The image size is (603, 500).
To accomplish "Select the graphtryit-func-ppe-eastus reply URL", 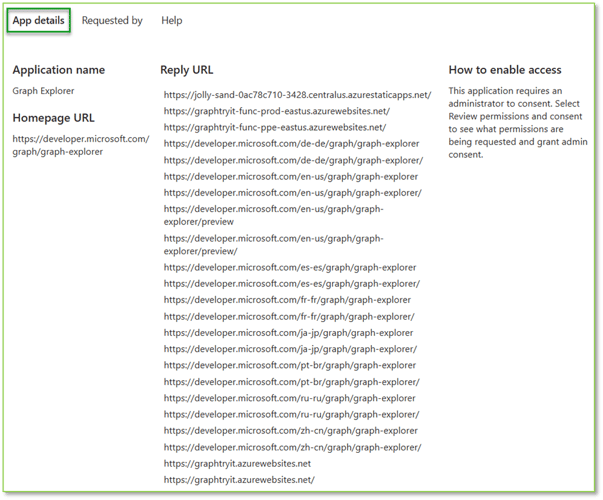I will (275, 127).
